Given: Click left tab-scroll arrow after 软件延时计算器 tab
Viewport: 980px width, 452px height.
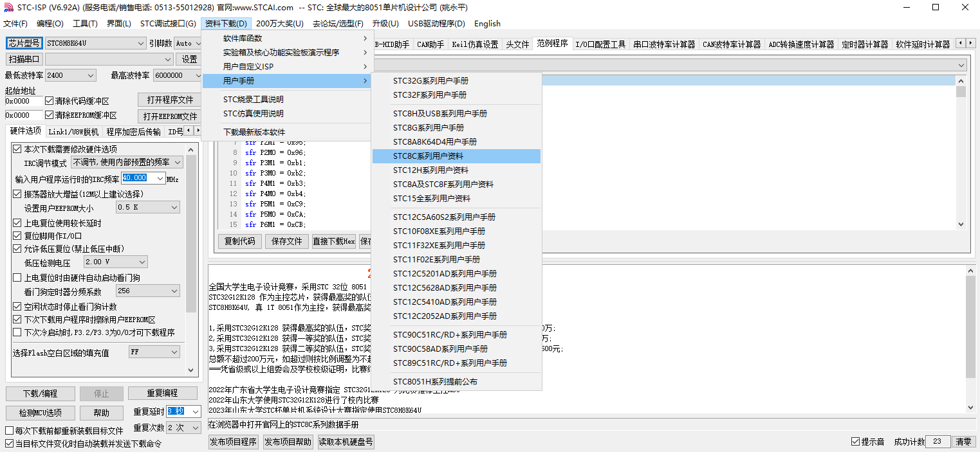Looking at the screenshot, I should pos(961,43).
